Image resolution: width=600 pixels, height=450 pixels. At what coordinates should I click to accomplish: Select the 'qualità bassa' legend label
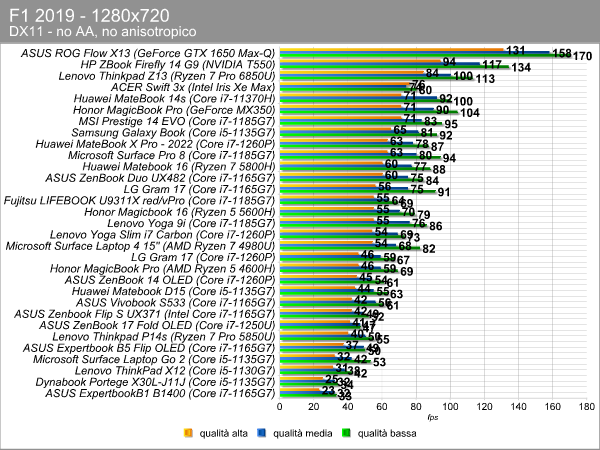tap(386, 433)
